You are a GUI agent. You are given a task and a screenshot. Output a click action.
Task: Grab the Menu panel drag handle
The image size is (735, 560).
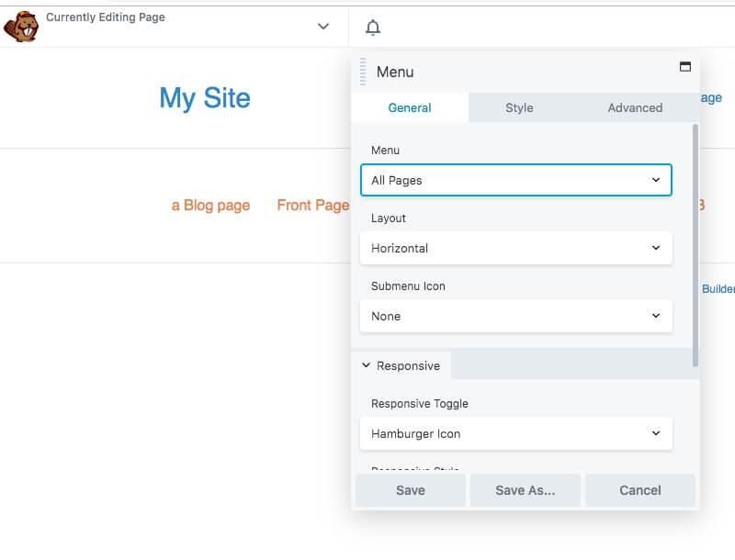point(363,72)
